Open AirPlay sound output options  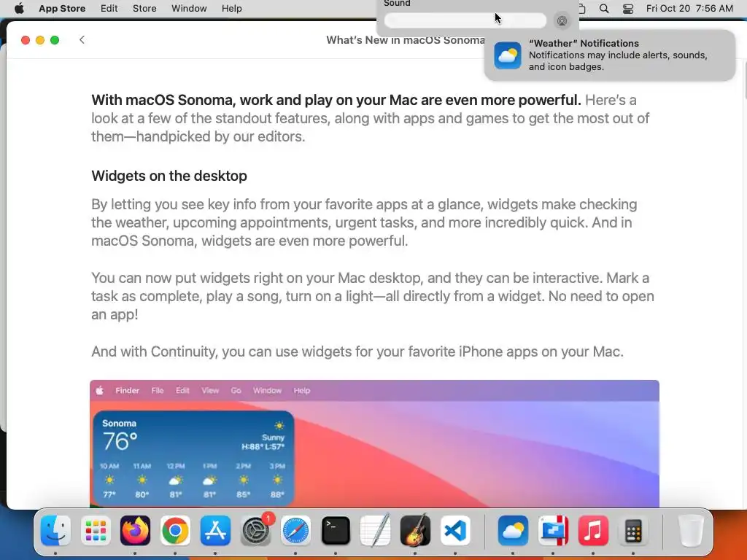[562, 20]
